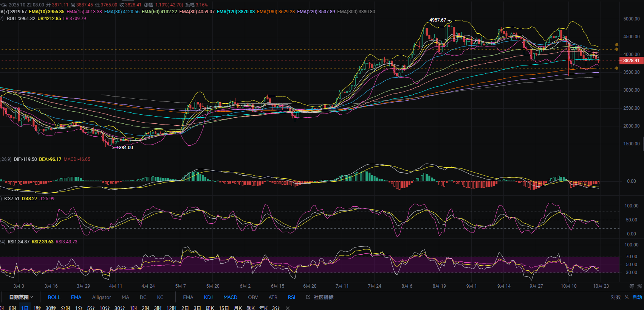644x310 pixels.
Task: Click the lowest price alert bell near 3600
Action: coord(617,68)
